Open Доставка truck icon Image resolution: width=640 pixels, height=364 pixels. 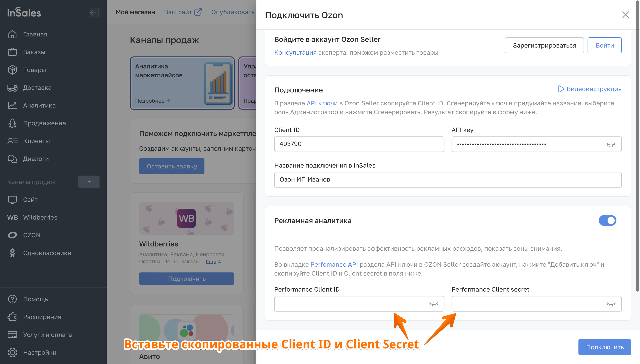(12, 88)
